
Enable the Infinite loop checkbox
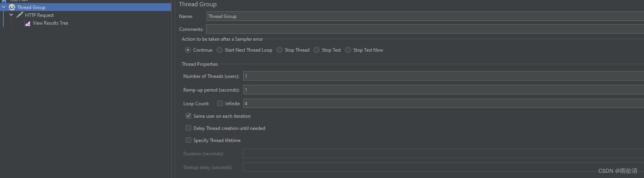(220, 103)
